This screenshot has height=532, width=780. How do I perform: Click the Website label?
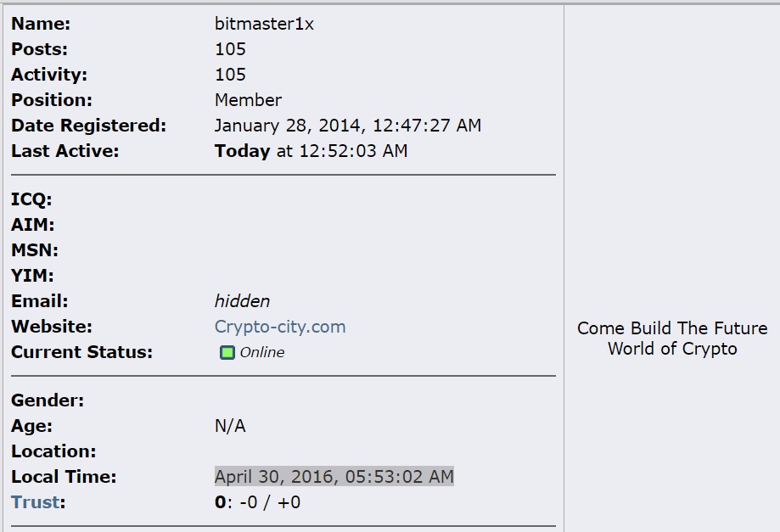tap(52, 327)
